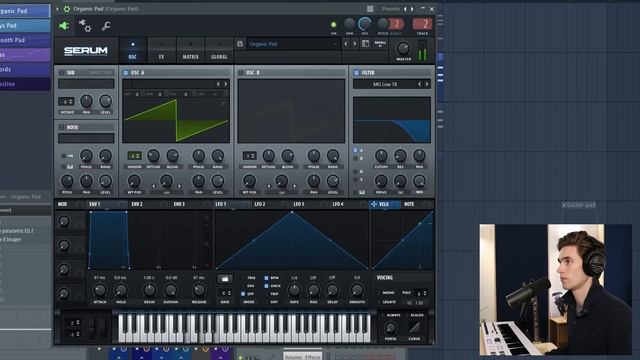The width and height of the screenshot is (640, 360).
Task: Toggle filter routing checkbox N
Action: (x=355, y=172)
